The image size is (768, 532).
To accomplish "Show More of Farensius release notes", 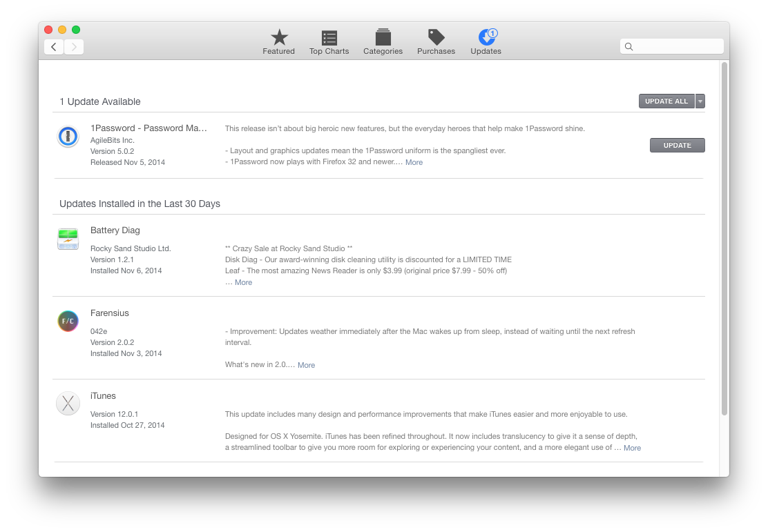I will click(x=306, y=365).
